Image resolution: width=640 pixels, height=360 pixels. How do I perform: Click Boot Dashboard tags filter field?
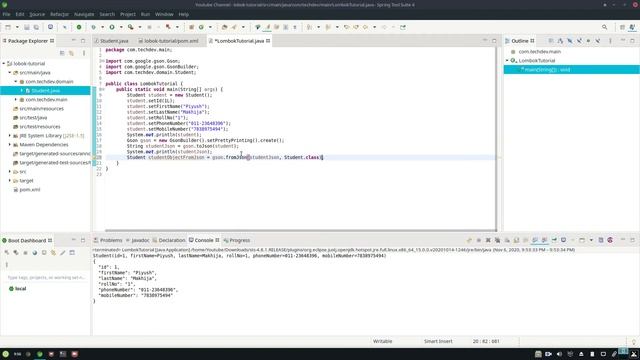point(46,278)
